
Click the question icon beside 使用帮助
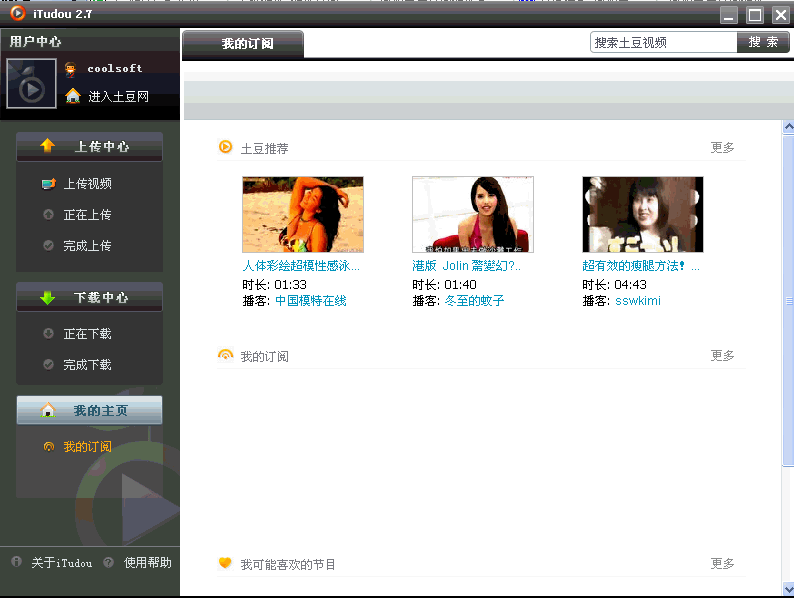click(108, 562)
